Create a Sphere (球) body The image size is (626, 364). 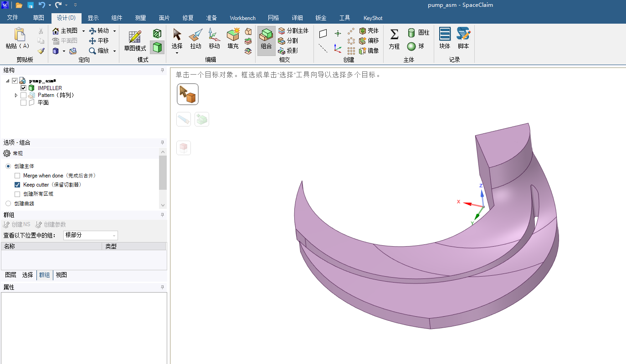pos(416,46)
